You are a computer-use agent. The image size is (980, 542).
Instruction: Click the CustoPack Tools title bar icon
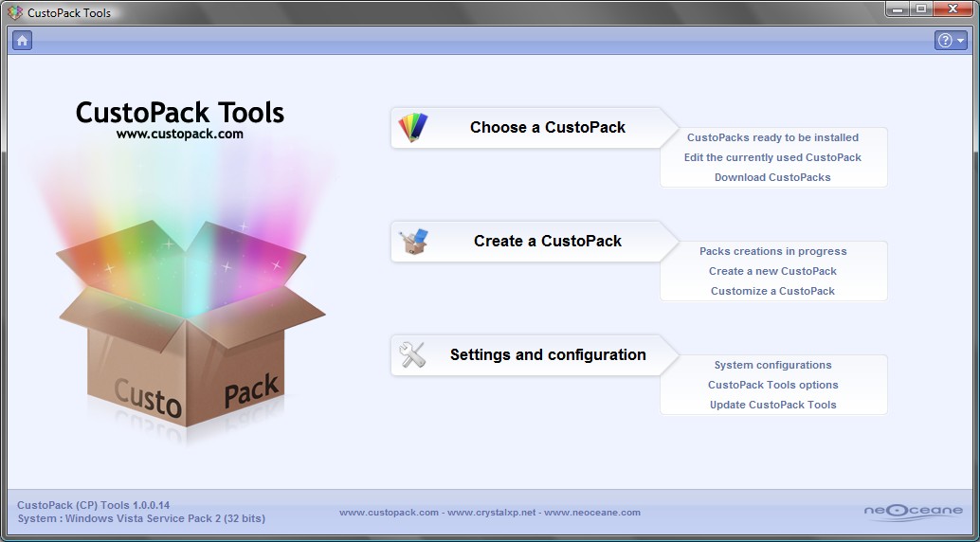15,12
